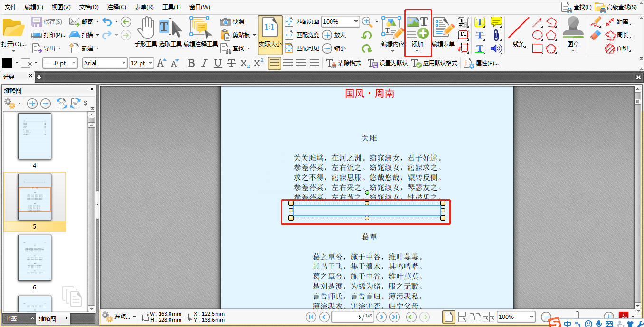This screenshot has width=644, height=327.
Task: Expand the Stamp (图章) dropdown
Action: click(x=573, y=50)
